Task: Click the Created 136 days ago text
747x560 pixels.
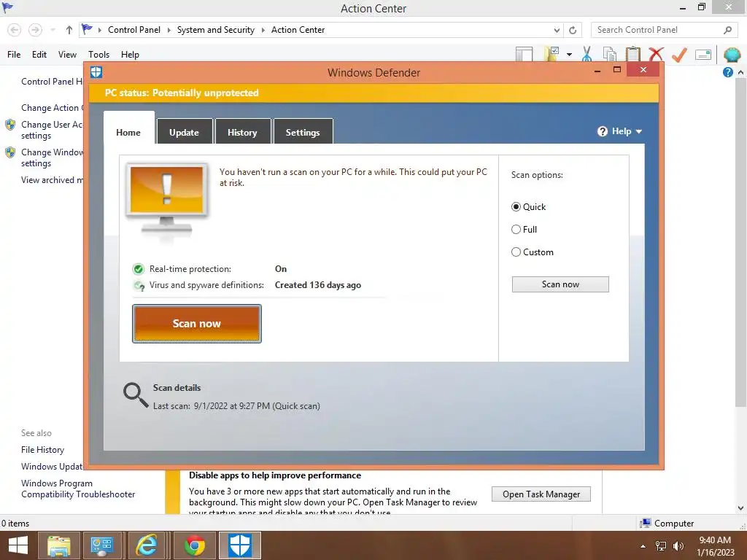Action: (318, 285)
